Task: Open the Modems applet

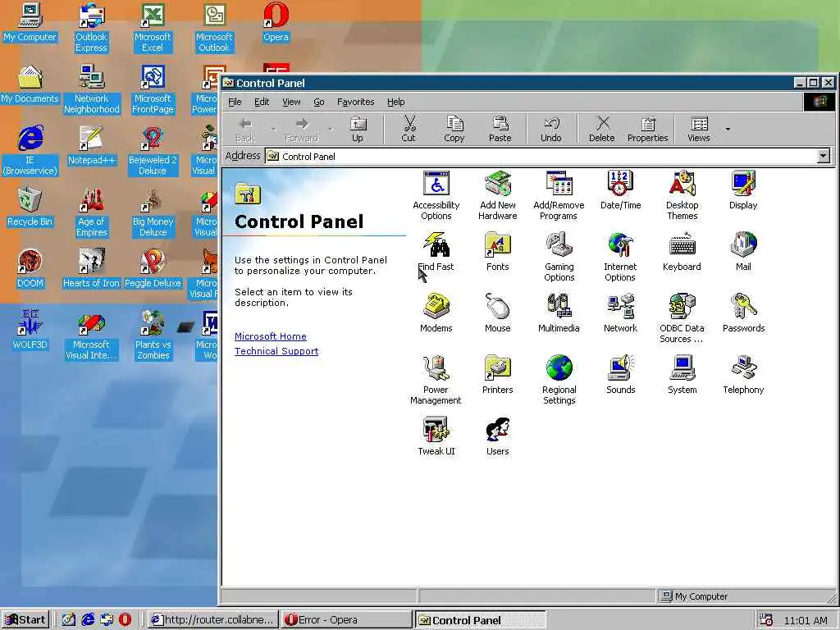Action: point(436,313)
